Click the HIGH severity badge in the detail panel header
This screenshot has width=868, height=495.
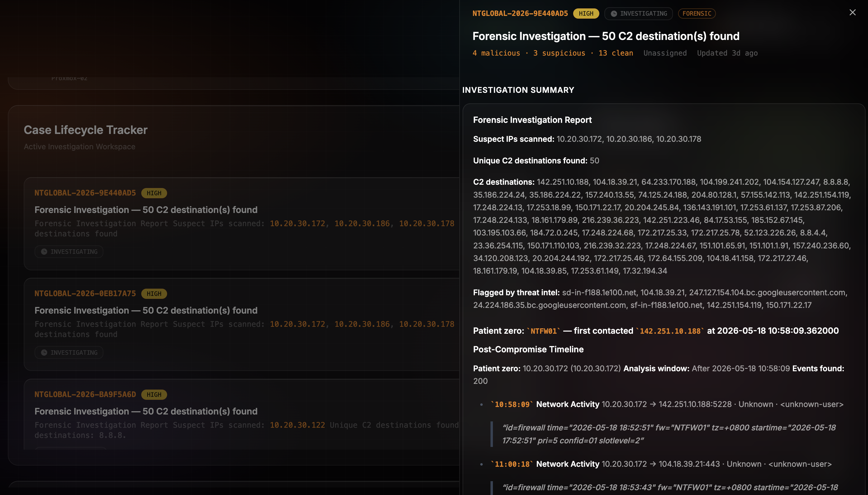click(x=586, y=14)
